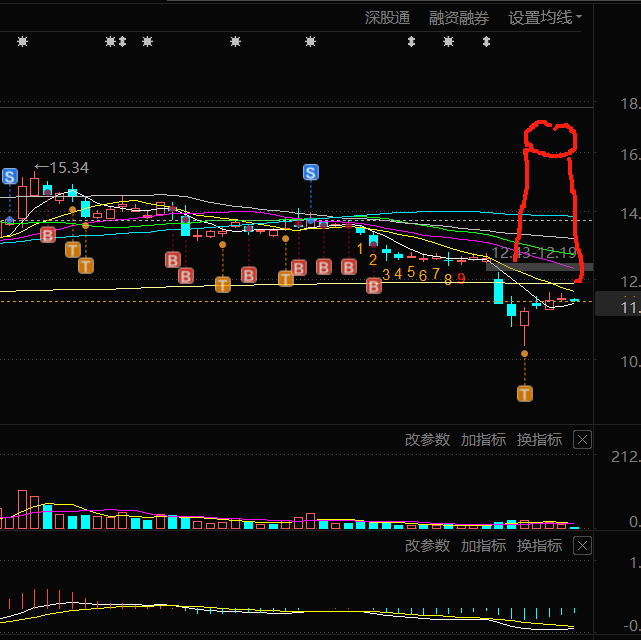Click sequence number 8 on the chart

(448, 280)
